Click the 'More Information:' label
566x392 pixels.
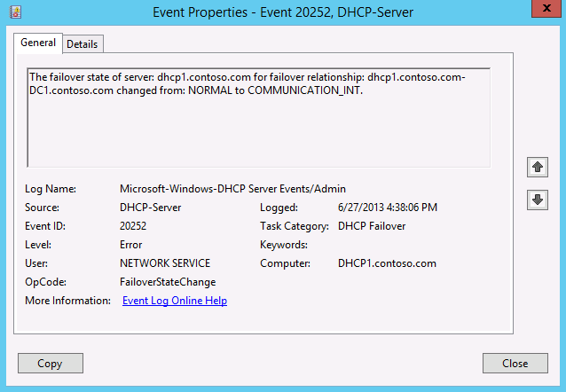(67, 301)
